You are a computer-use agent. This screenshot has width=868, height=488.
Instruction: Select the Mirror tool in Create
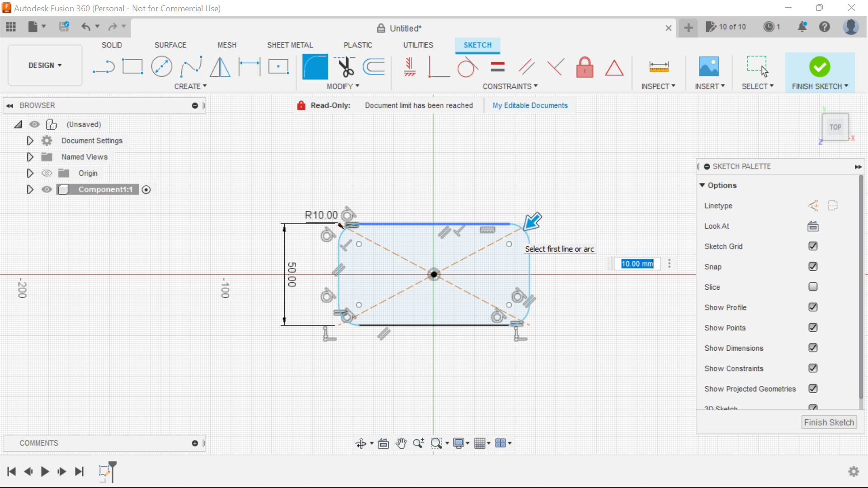tap(220, 67)
